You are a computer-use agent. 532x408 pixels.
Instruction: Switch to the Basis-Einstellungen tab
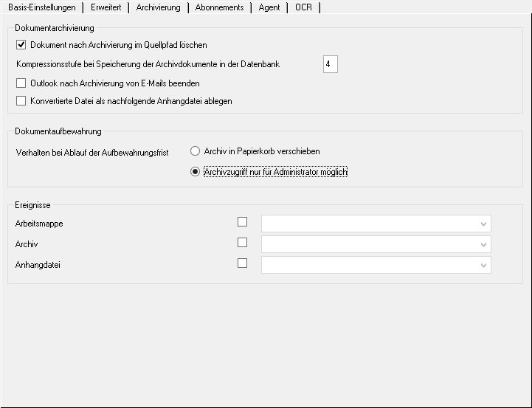41,7
